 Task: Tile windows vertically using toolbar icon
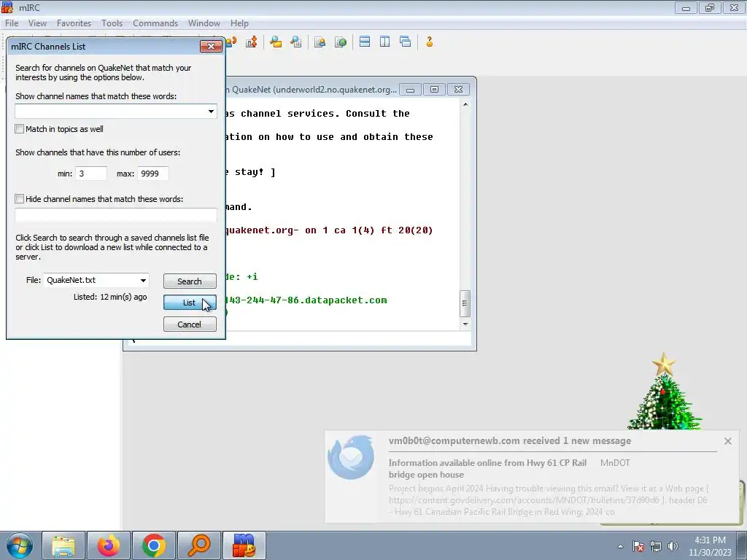[x=385, y=42]
